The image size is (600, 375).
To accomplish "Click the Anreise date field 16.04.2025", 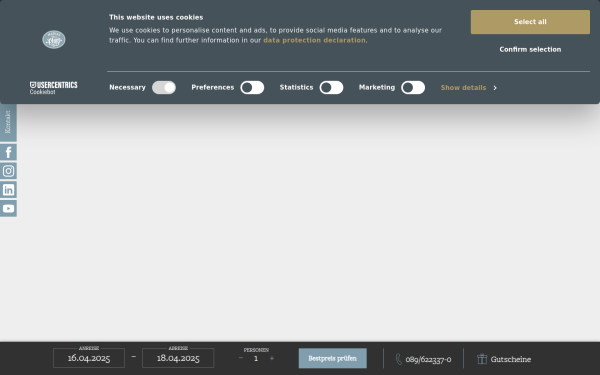I will (89, 358).
